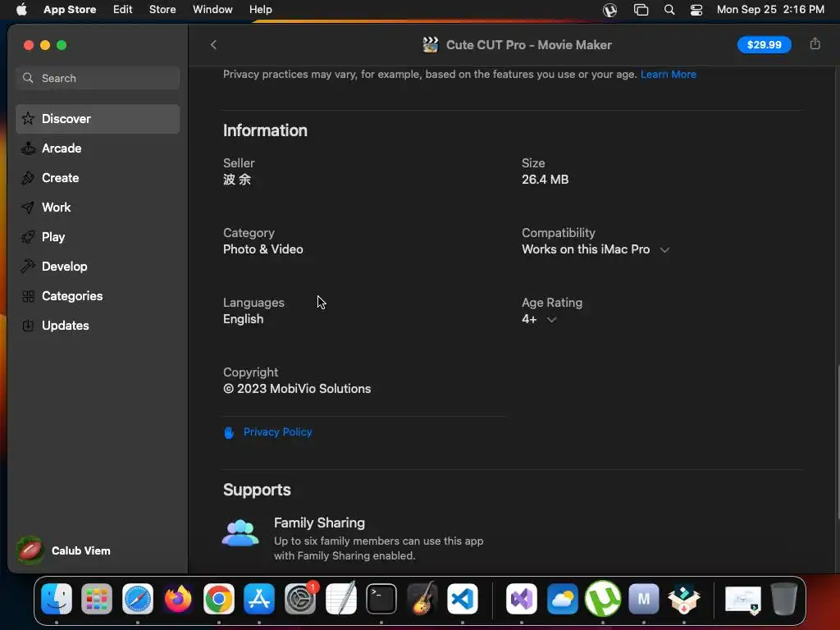Viewport: 840px width, 630px height.
Task: Open the M app icon in Dock
Action: tap(644, 599)
